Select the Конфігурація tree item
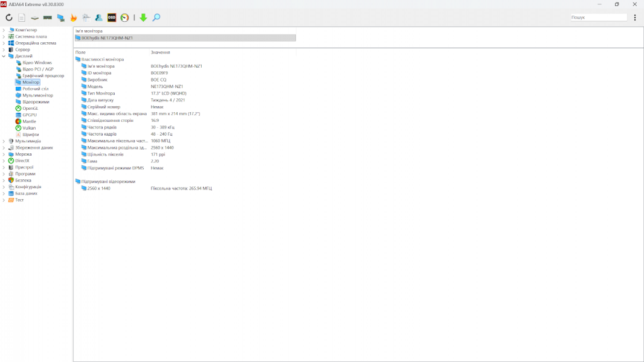The width and height of the screenshot is (644, 362). click(28, 187)
